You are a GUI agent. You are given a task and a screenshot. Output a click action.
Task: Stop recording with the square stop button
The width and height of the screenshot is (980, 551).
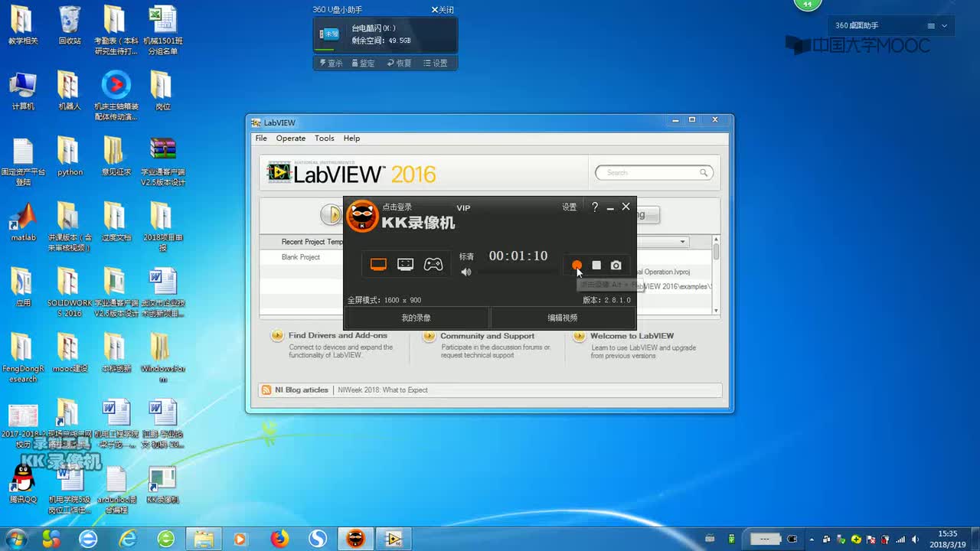pyautogui.click(x=596, y=266)
